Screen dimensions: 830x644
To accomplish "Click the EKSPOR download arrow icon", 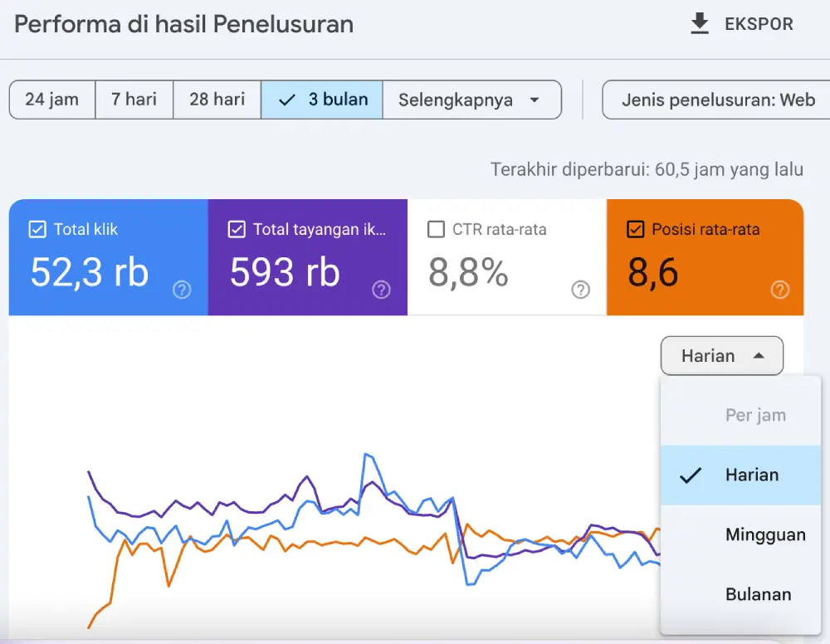I will 699,24.
